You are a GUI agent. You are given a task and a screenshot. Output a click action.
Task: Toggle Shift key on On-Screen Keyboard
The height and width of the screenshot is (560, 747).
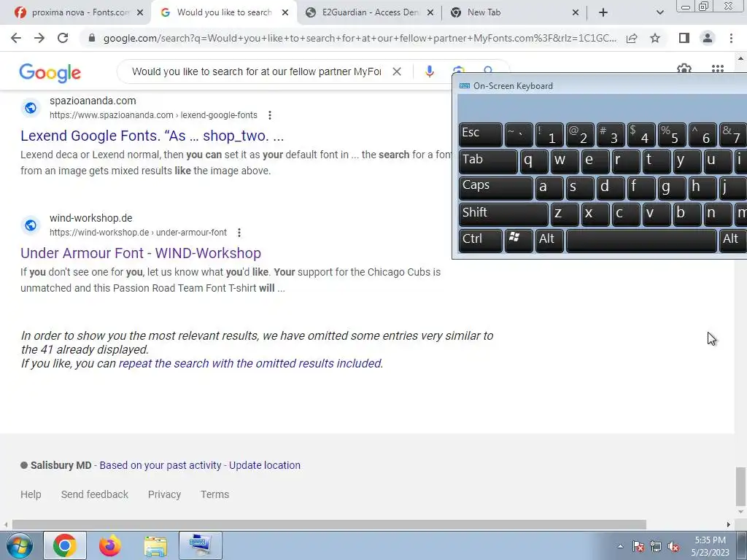(x=503, y=214)
